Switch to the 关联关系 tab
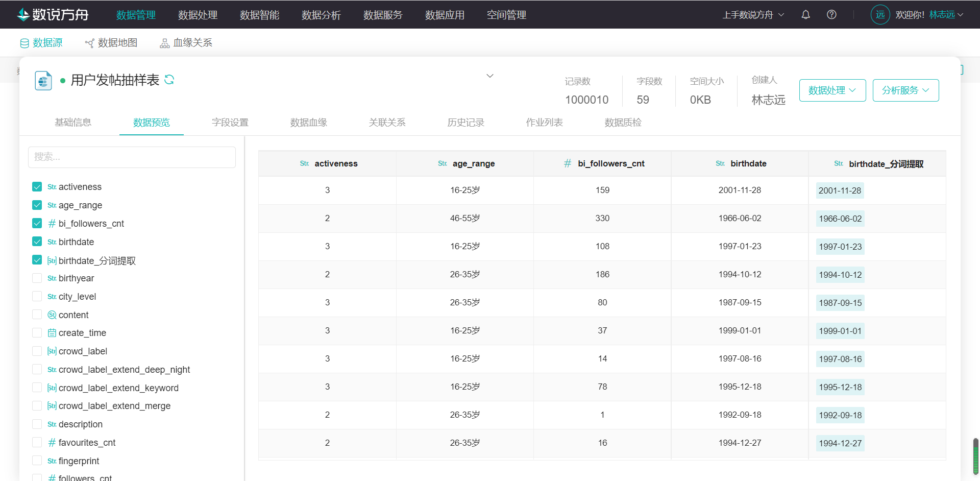The image size is (980, 481). tap(387, 123)
